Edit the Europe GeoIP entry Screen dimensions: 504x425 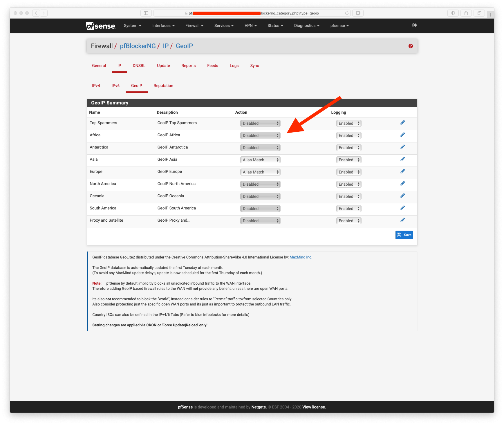click(402, 171)
